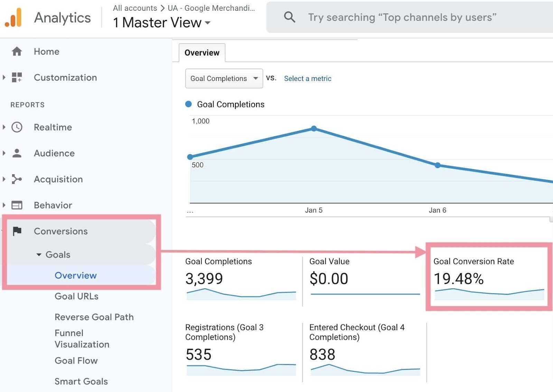Select the Overview tab
553x392 pixels.
coord(202,53)
